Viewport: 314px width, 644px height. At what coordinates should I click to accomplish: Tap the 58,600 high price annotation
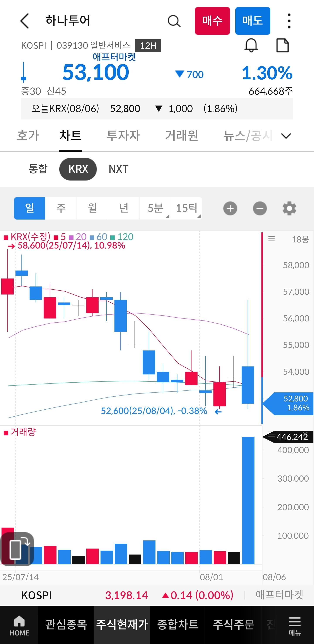67,245
